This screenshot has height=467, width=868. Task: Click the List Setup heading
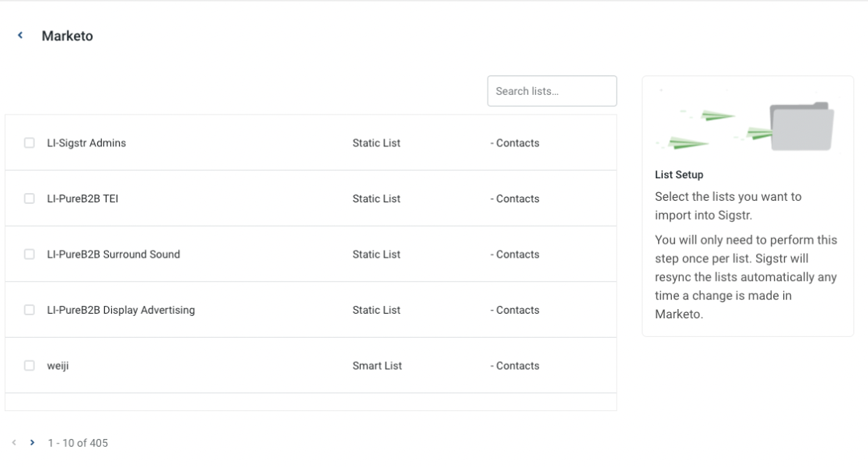coord(679,174)
